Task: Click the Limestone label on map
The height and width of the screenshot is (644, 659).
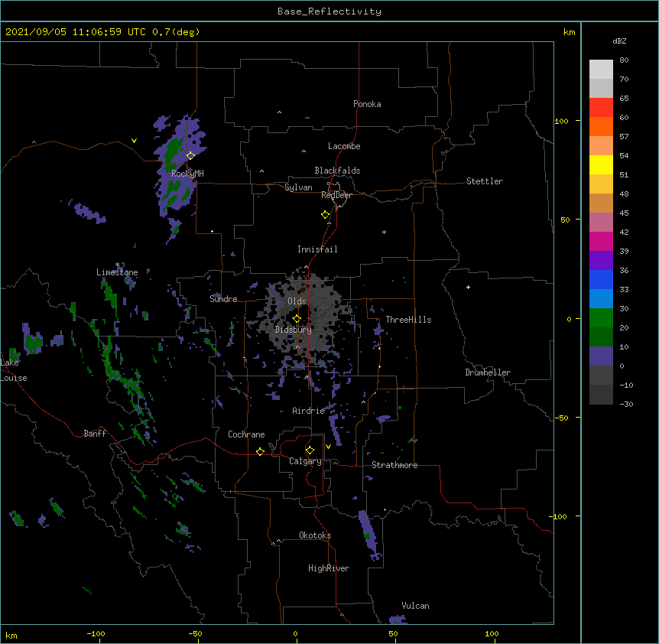Action: click(x=117, y=272)
